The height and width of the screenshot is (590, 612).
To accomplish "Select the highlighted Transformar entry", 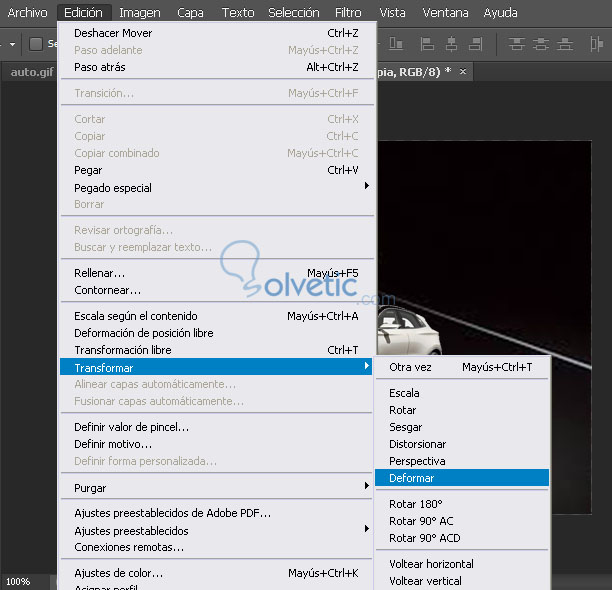I will pos(216,367).
